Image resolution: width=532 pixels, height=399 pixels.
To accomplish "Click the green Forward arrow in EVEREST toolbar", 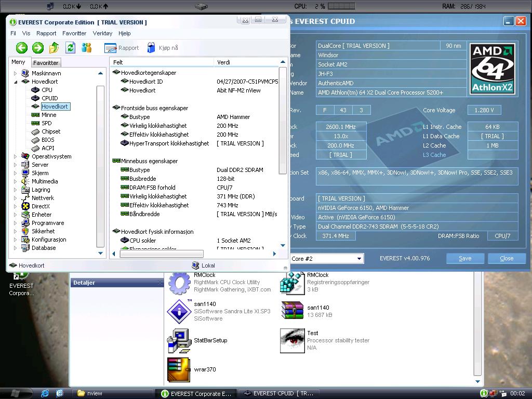I will tap(38, 48).
